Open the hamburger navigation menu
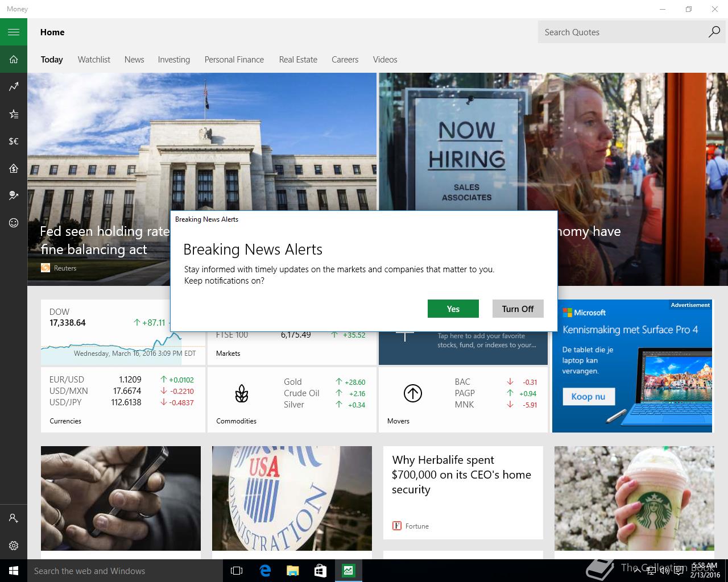The height and width of the screenshot is (582, 728). (x=14, y=32)
